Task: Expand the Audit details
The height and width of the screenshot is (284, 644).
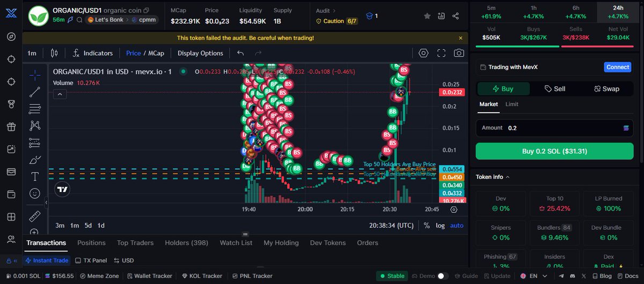Action: (326, 11)
